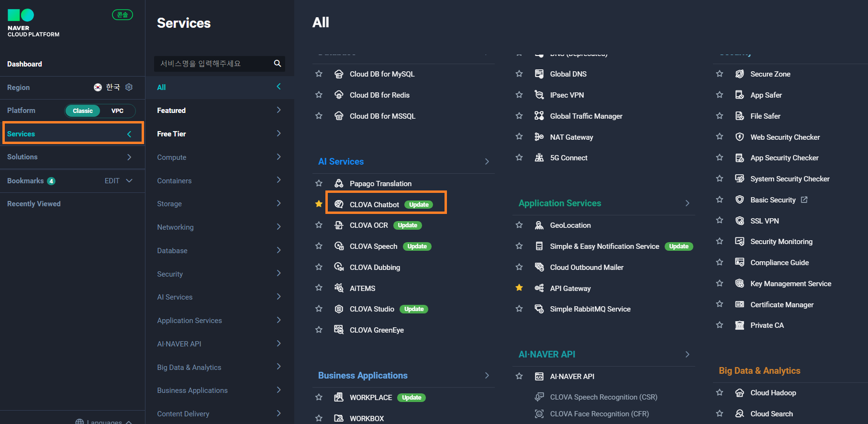Image resolution: width=868 pixels, height=424 pixels.
Task: Unbookmark API Gateway star
Action: [x=519, y=288]
